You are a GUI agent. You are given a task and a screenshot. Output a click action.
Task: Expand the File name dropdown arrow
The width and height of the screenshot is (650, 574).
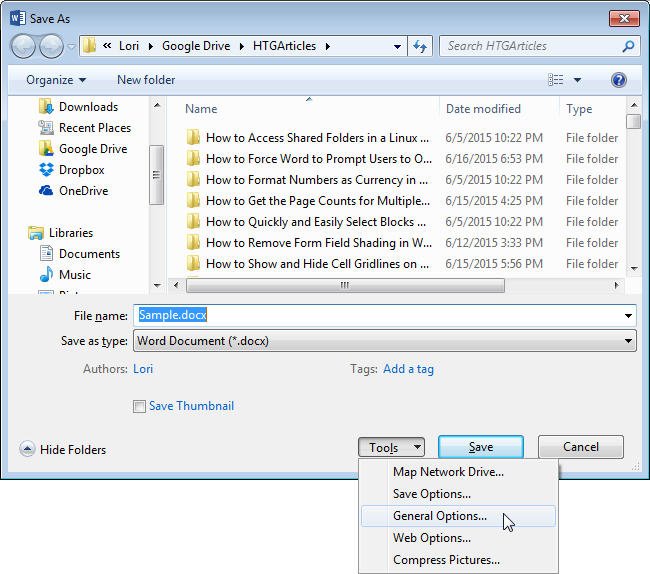coord(628,316)
